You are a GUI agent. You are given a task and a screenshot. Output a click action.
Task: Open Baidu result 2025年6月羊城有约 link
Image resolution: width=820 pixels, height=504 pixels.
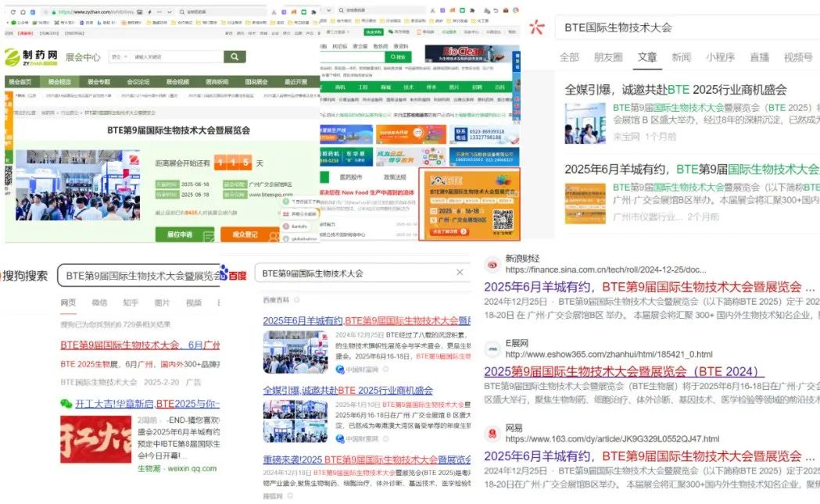(367, 320)
